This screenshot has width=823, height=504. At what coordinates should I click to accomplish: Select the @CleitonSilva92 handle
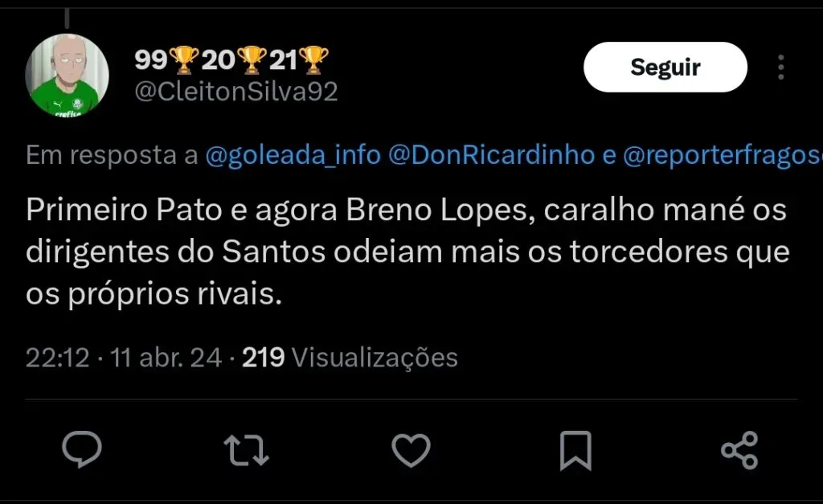tap(235, 92)
